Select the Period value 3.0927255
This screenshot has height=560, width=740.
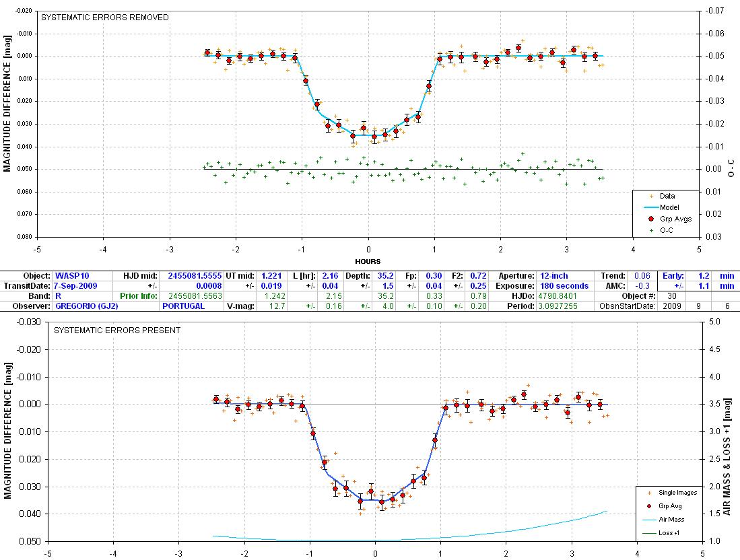[x=558, y=306]
